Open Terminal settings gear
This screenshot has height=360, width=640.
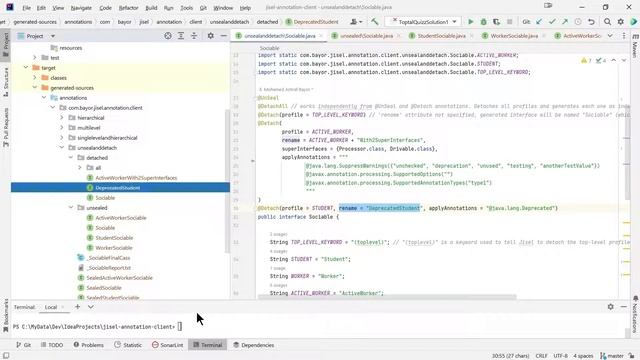coord(611,307)
